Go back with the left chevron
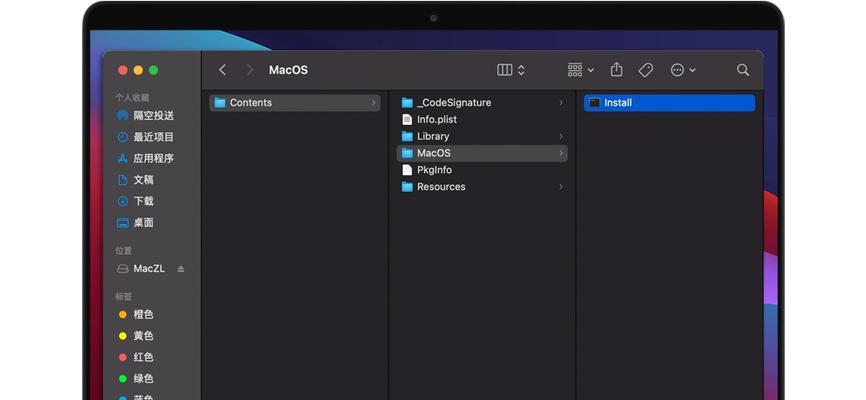This screenshot has width=866, height=400. pos(223,70)
